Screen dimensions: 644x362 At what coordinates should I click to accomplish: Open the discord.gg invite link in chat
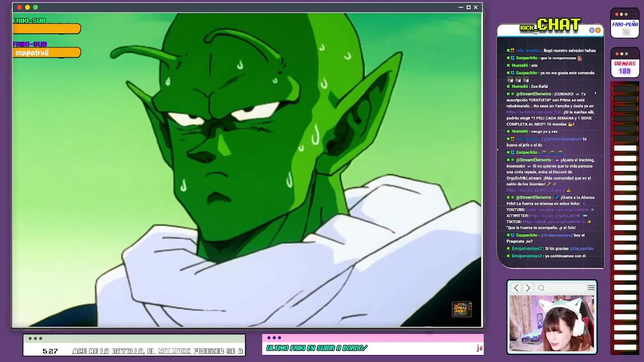536,191
